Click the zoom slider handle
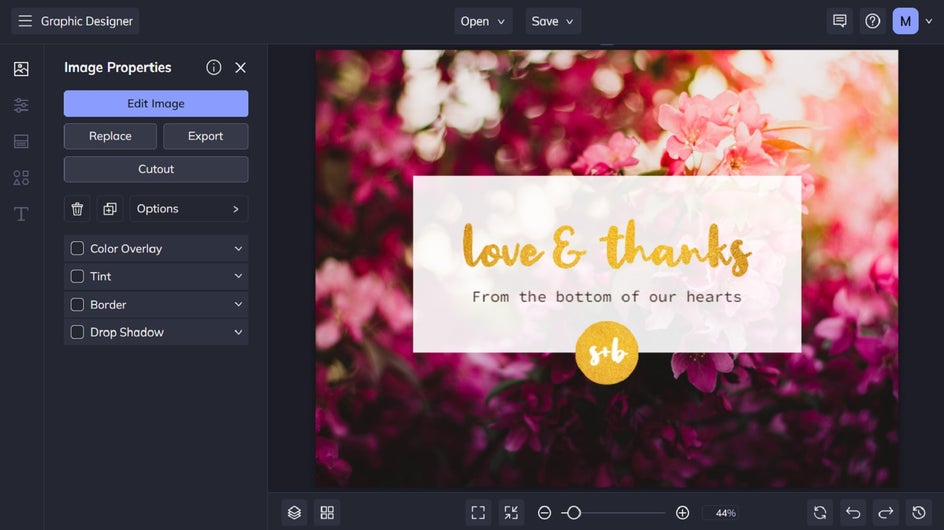Screen dimensions: 944x530 click(x=572, y=513)
